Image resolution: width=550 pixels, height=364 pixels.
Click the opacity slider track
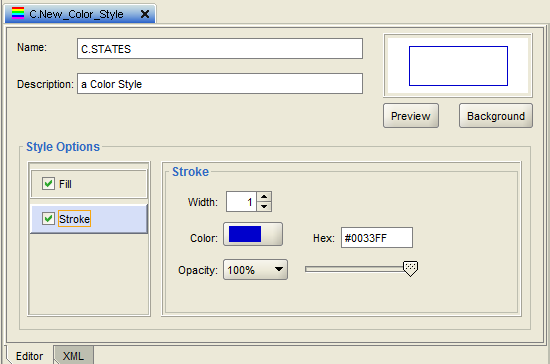point(354,269)
